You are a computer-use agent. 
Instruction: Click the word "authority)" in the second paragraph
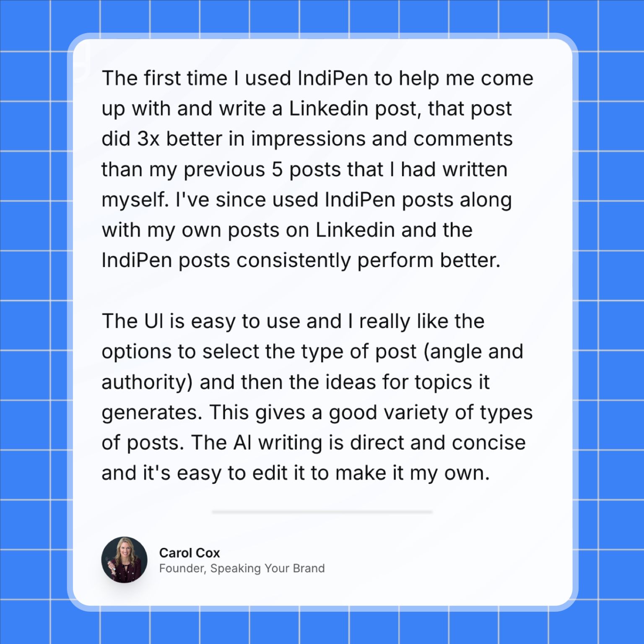pyautogui.click(x=147, y=383)
